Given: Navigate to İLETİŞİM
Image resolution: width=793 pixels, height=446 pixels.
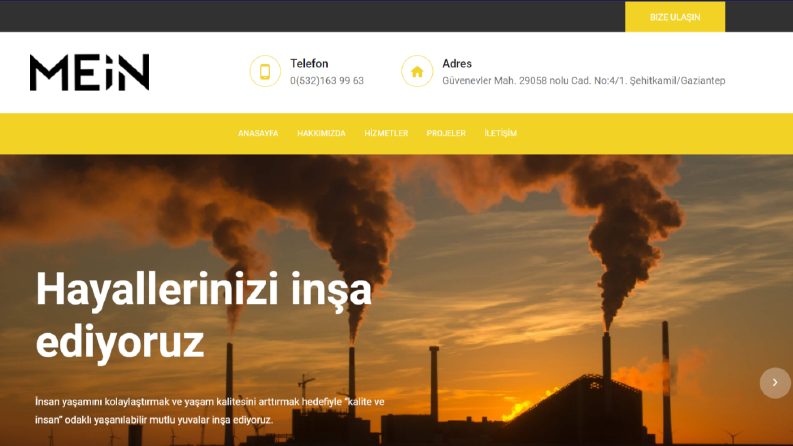Looking at the screenshot, I should click(x=500, y=133).
